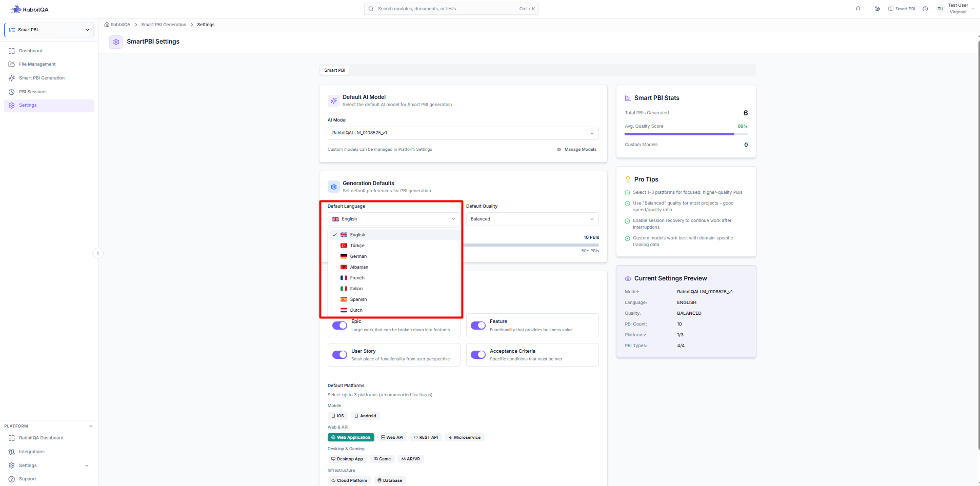This screenshot has height=486, width=980.
Task: Toggle the Epic PBI type switch
Action: coord(339,326)
